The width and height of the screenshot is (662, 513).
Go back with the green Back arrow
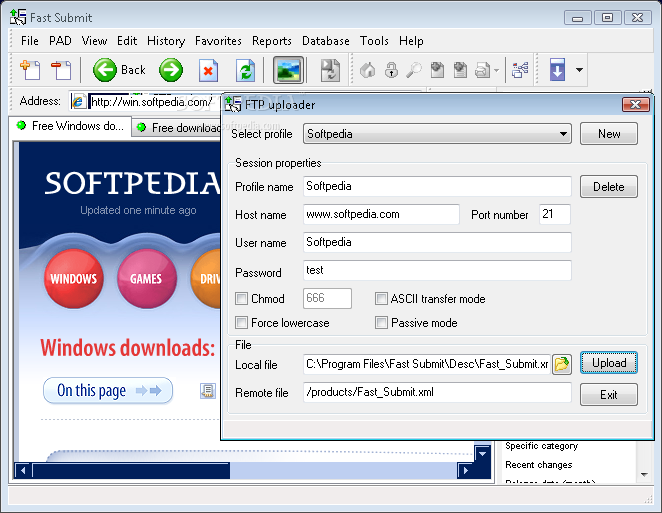point(119,70)
